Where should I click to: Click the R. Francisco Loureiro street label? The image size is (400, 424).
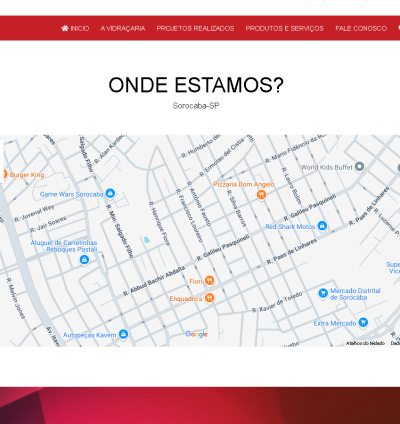coord(189,215)
